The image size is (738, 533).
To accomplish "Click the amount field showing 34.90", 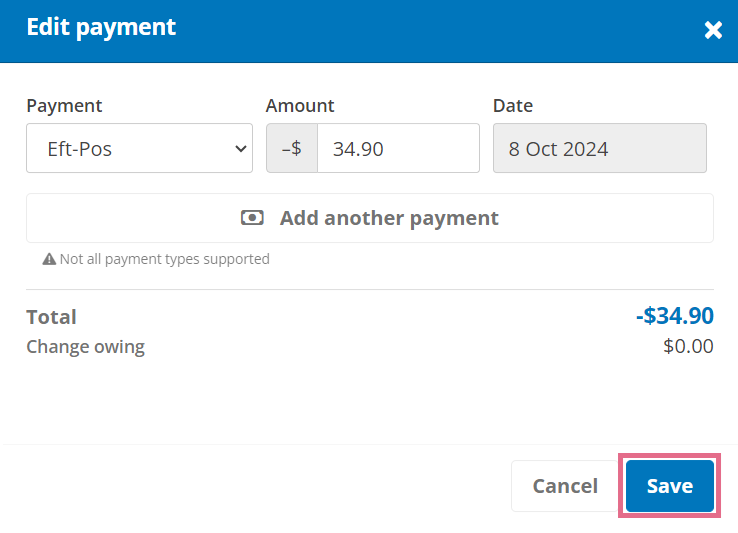I will pos(399,148).
